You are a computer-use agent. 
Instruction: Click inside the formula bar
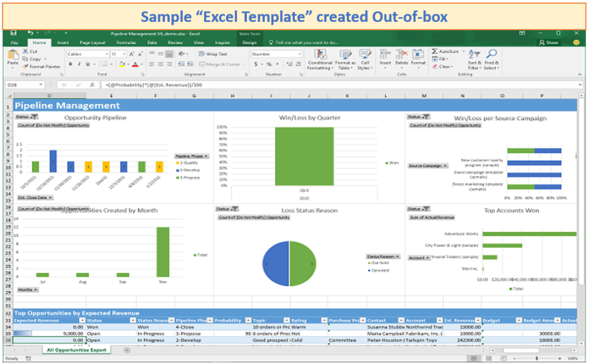173,83
